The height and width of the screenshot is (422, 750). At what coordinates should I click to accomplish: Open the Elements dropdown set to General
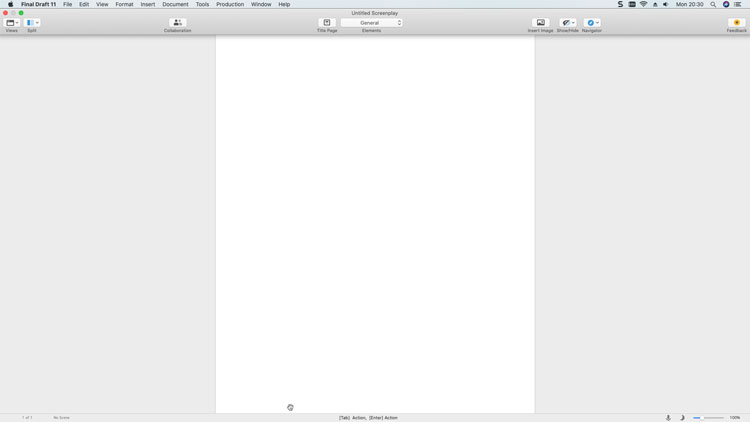(x=371, y=22)
